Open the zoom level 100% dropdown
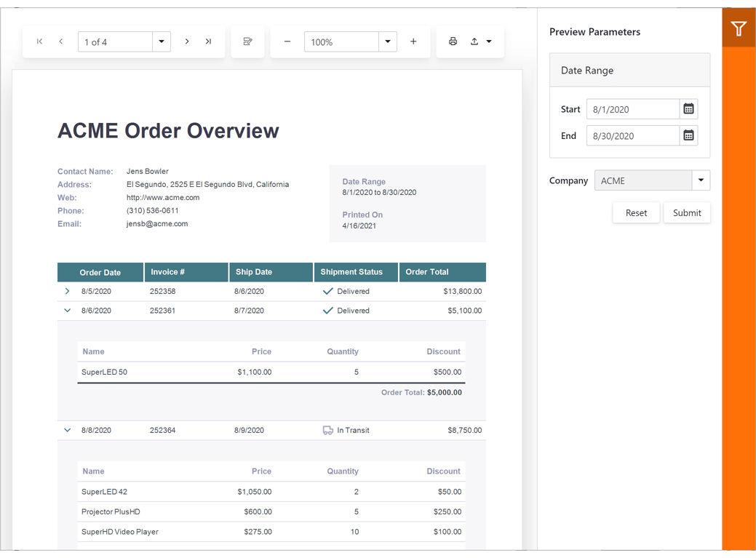Screen dimensions: 756x558 388,41
